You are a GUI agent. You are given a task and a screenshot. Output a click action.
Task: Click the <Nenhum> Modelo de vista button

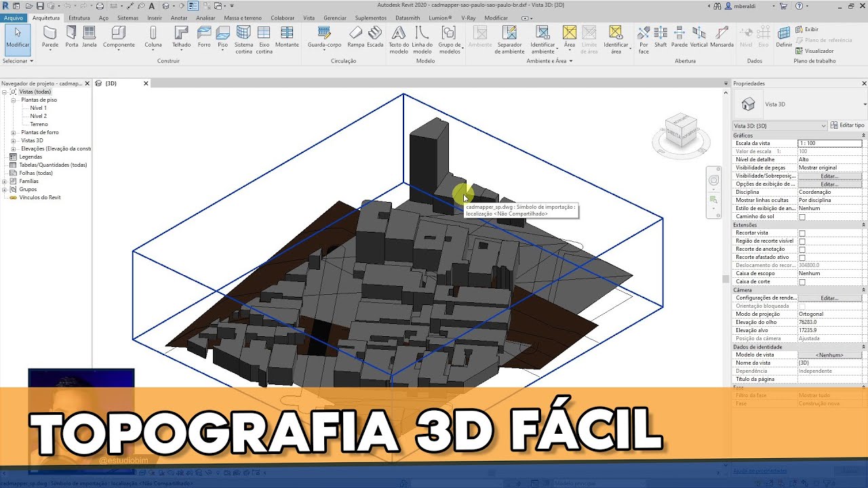coord(829,355)
